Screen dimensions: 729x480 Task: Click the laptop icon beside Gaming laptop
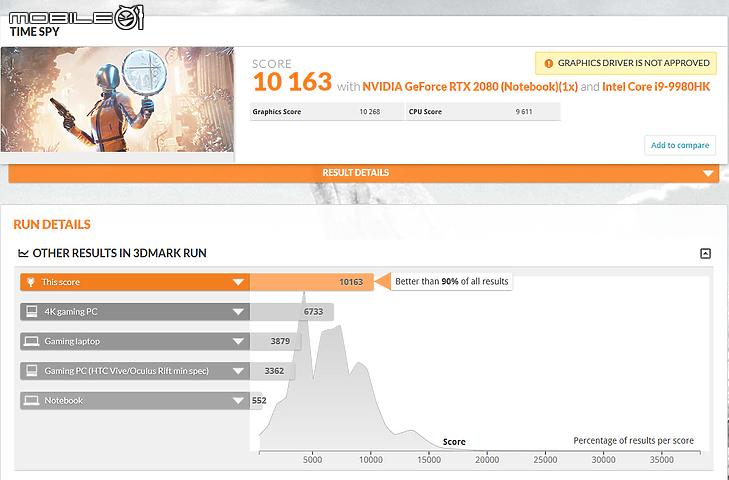click(32, 341)
